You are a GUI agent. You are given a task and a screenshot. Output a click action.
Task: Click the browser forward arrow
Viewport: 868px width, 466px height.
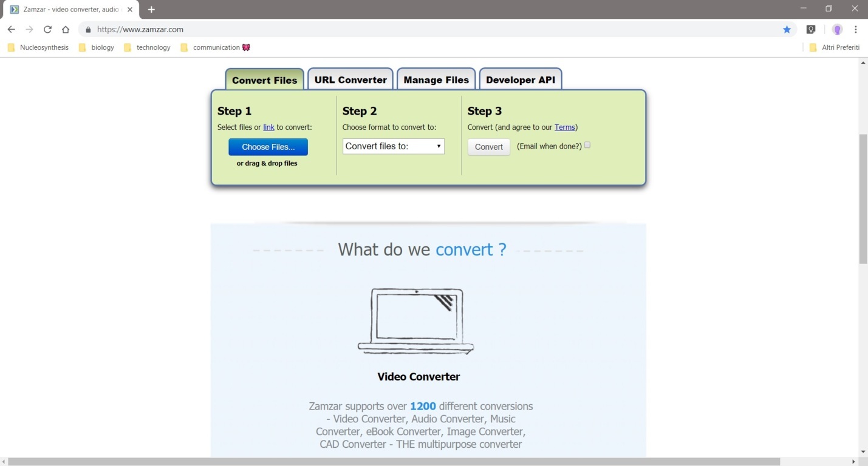(x=29, y=29)
